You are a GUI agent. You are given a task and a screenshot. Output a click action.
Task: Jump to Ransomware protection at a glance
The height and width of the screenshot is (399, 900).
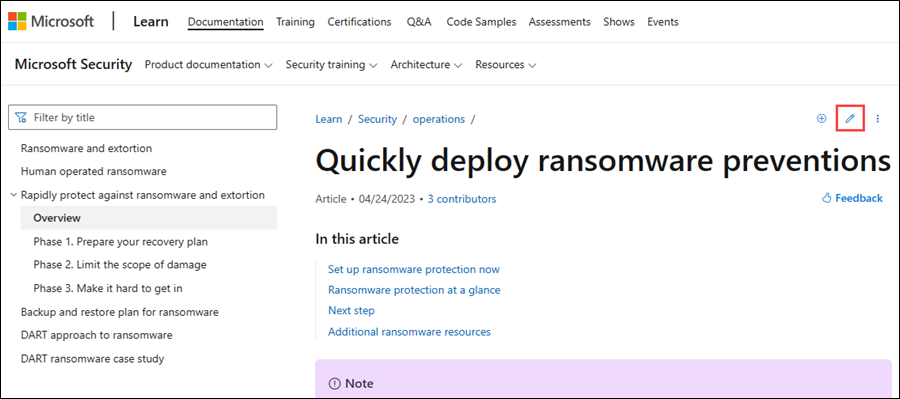[414, 290]
